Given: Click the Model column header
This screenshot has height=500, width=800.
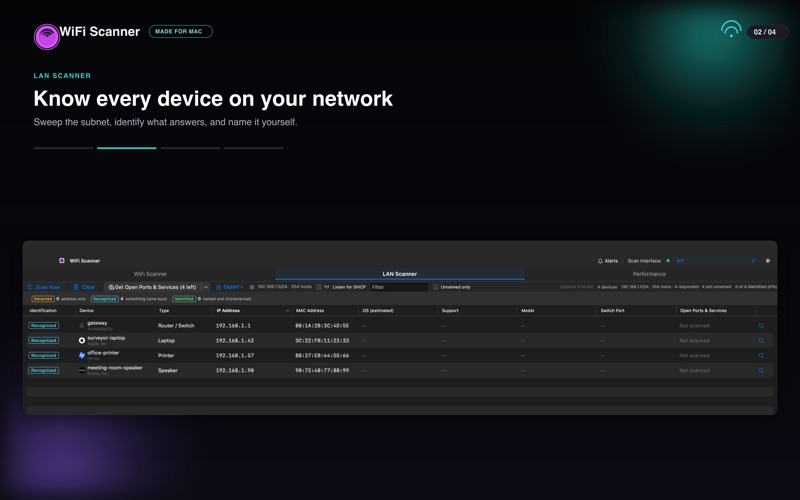Looking at the screenshot, I should point(528,310).
